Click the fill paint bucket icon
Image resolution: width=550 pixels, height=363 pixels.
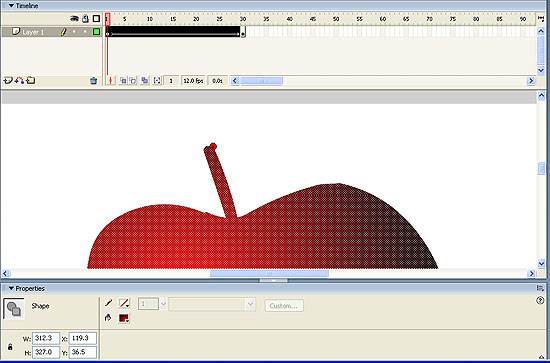(x=108, y=318)
